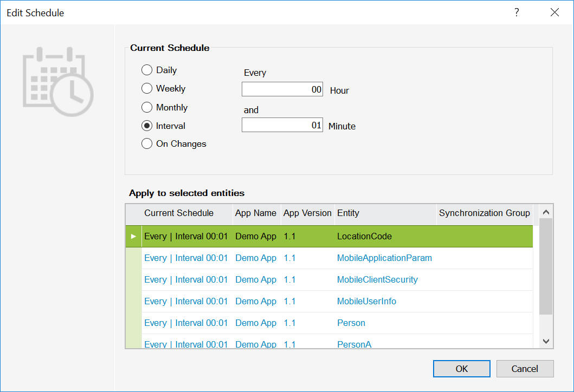
Task: Click the Minute input field
Action: coord(282,126)
